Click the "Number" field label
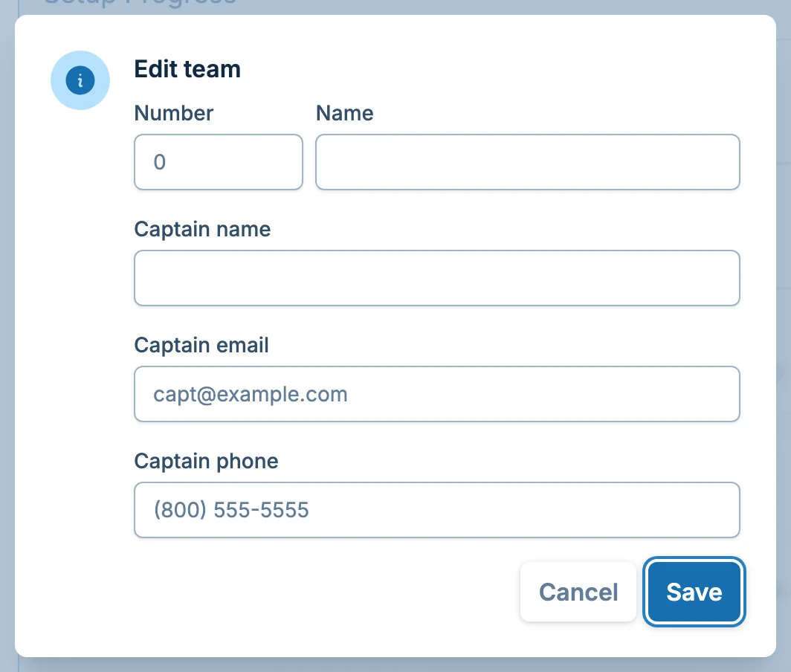Viewport: 791px width, 672px height. [x=173, y=113]
